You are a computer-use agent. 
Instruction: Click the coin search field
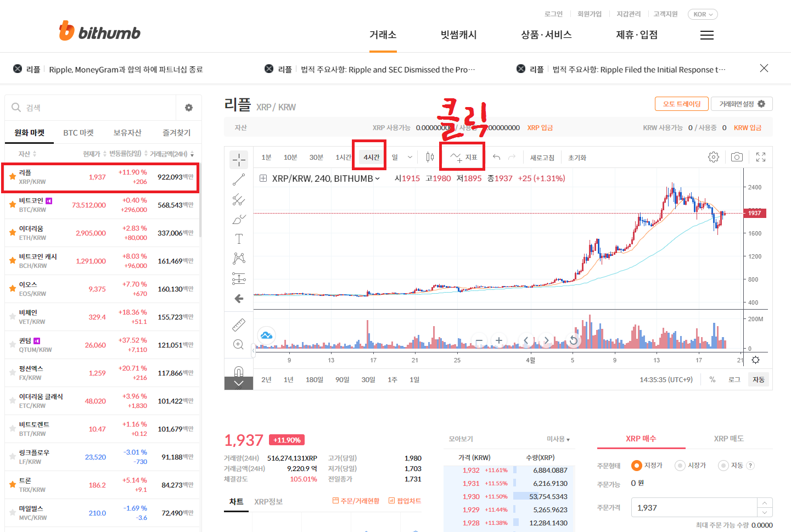click(x=91, y=108)
